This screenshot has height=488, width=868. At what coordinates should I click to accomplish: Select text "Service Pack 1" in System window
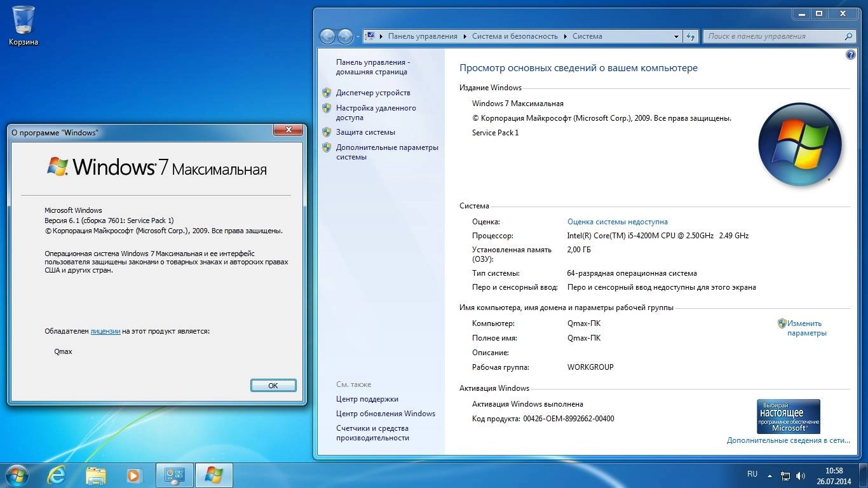point(496,133)
